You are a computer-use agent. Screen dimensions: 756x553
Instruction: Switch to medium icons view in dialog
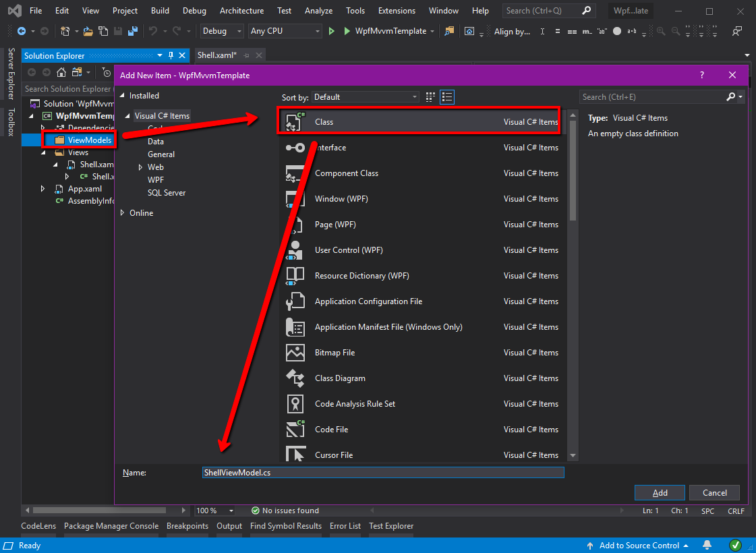430,97
